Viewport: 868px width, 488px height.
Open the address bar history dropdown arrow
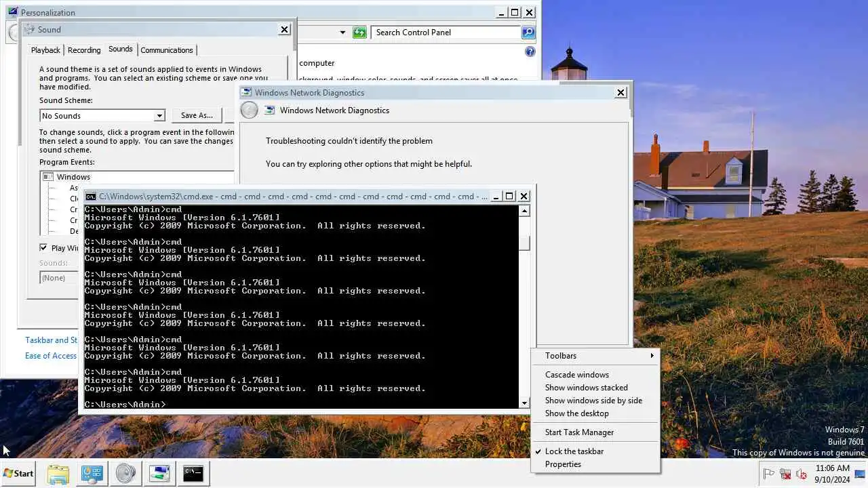pyautogui.click(x=342, y=33)
